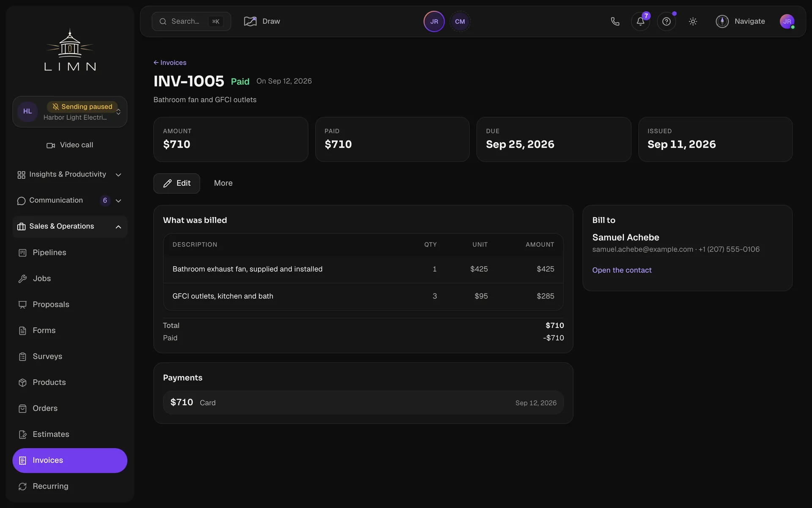Click the Edit invoice button
The image size is (812, 508).
[177, 183]
